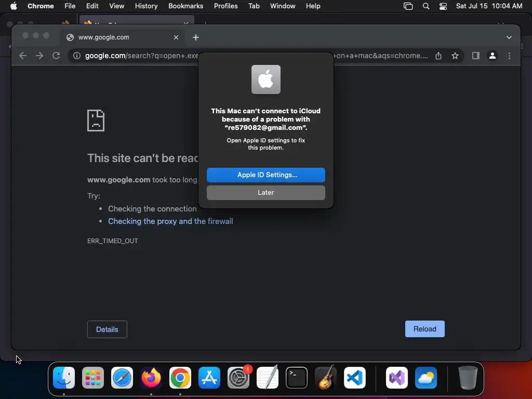Open Launchpad from the Dock

[93, 378]
